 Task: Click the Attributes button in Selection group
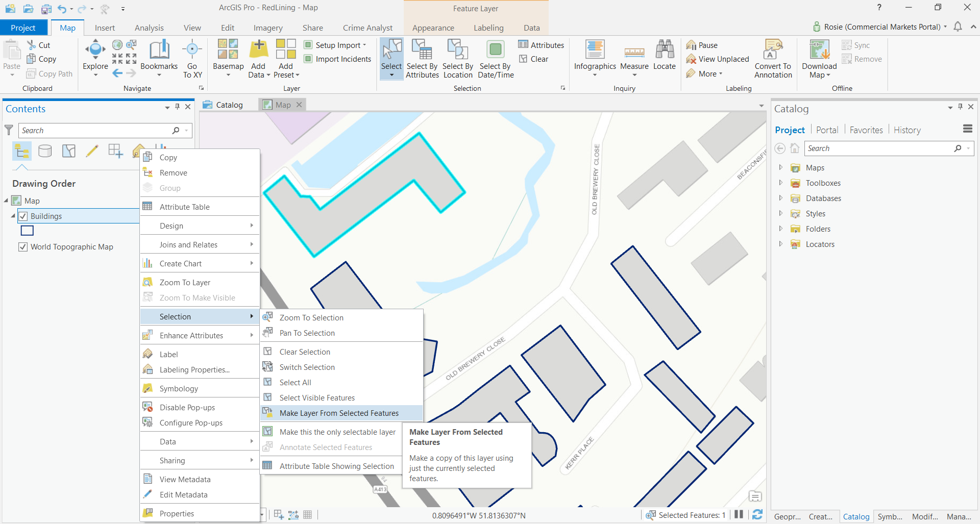tap(541, 45)
